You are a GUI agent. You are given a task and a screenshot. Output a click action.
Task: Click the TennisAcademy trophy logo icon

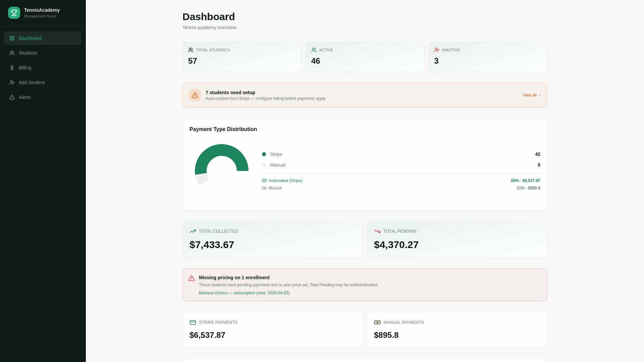(14, 13)
